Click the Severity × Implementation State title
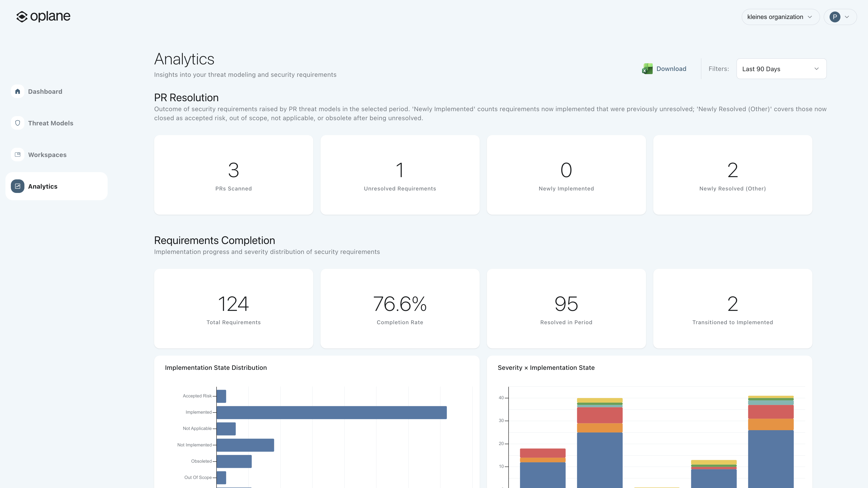 (x=546, y=368)
